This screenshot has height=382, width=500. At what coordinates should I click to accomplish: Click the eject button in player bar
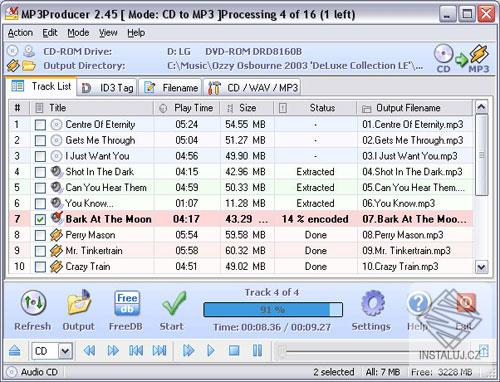click(x=15, y=351)
